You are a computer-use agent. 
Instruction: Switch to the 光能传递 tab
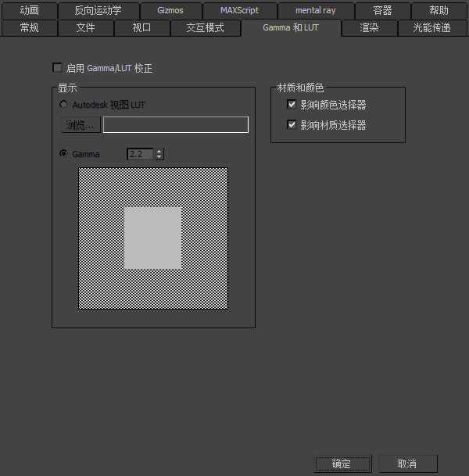pyautogui.click(x=432, y=28)
